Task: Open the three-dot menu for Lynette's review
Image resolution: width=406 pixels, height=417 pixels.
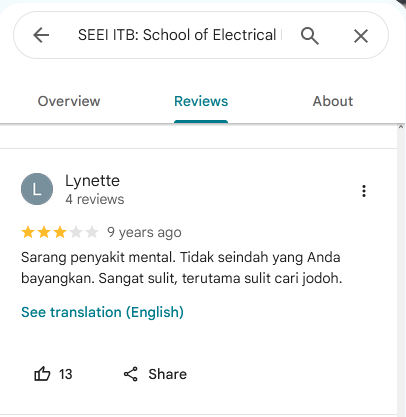Action: point(364,191)
